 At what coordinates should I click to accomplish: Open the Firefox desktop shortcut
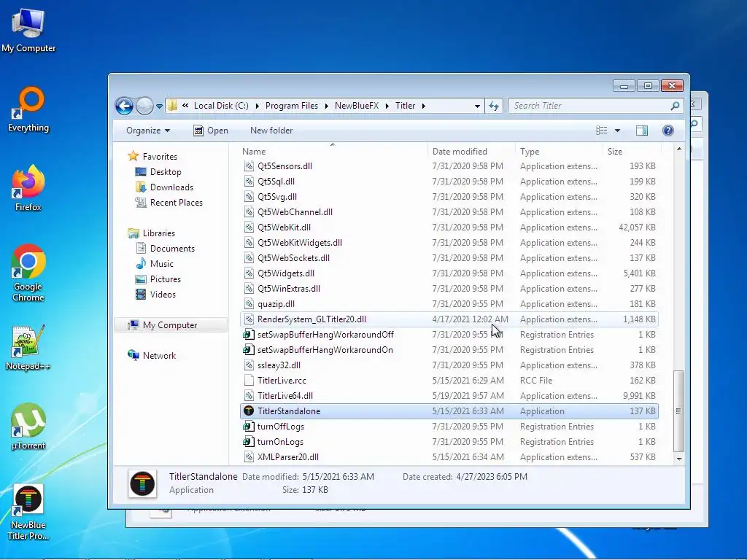(28, 187)
